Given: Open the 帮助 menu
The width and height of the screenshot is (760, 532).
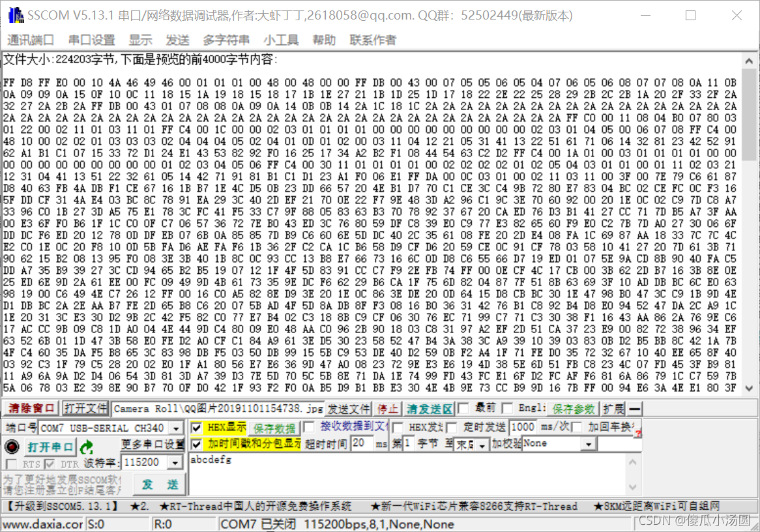Looking at the screenshot, I should point(324,40).
